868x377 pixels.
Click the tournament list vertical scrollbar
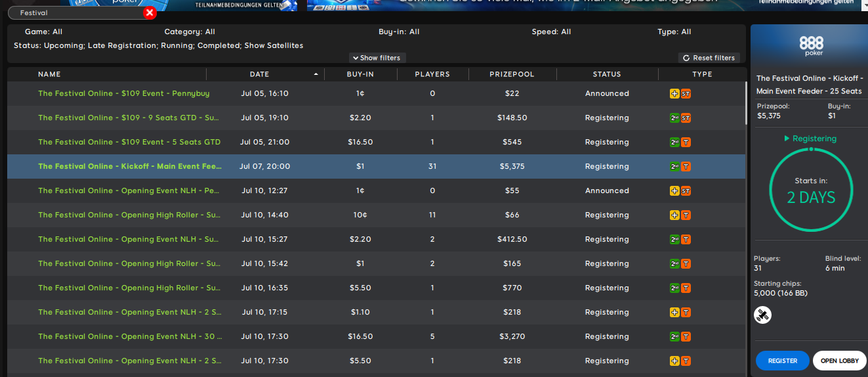(x=745, y=102)
